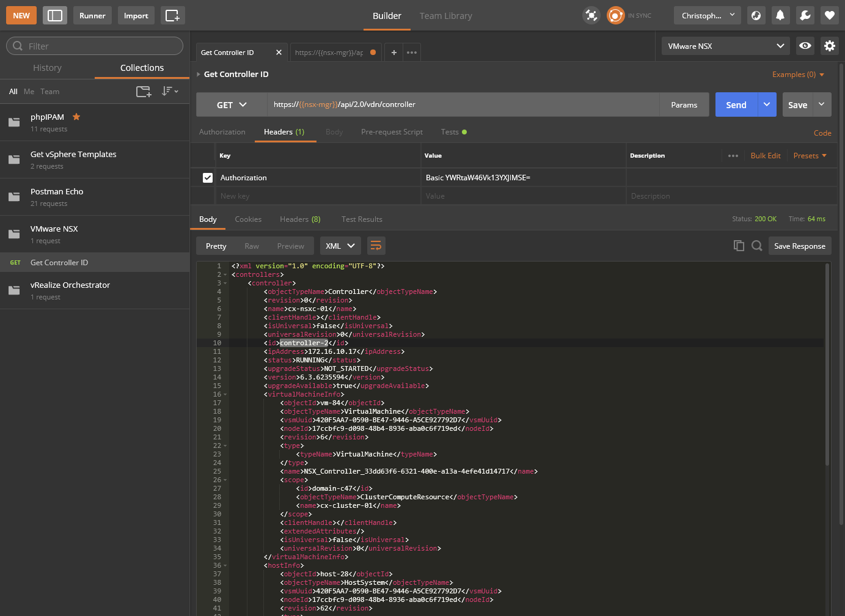Search the response body magnifier icon
This screenshot has width=845, height=616.
click(x=756, y=246)
